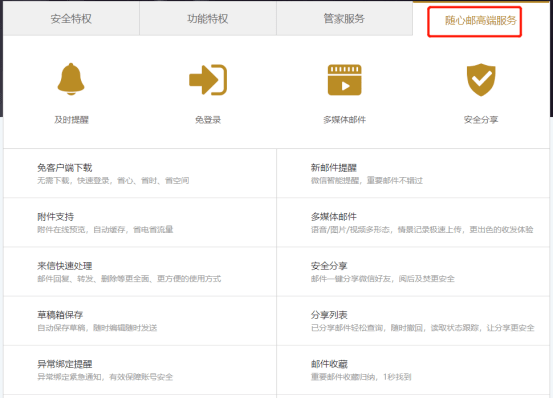This screenshot has width=554, height=398.
Task: Click the 异常绑定提醒 feature heading
Action: pyautogui.click(x=65, y=364)
